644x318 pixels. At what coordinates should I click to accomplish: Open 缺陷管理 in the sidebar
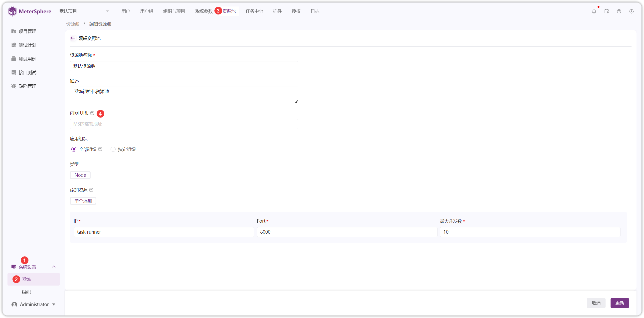27,86
